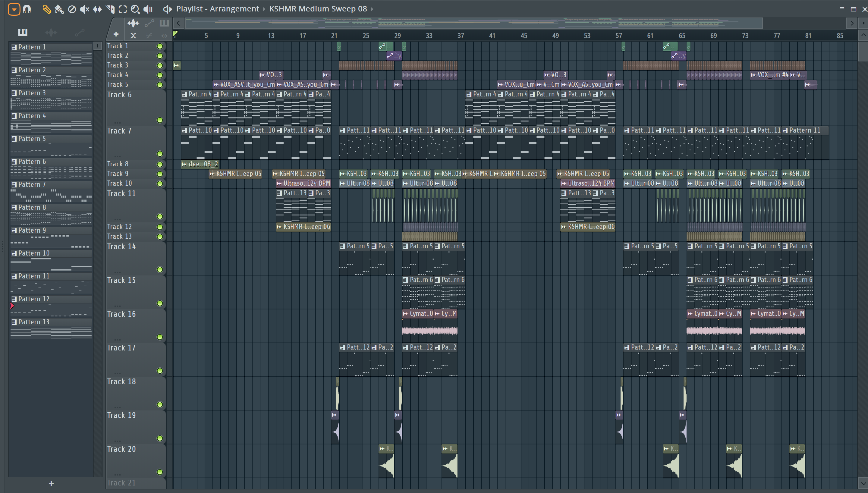
Task: Mute Track 1 using its green light
Action: tap(160, 46)
